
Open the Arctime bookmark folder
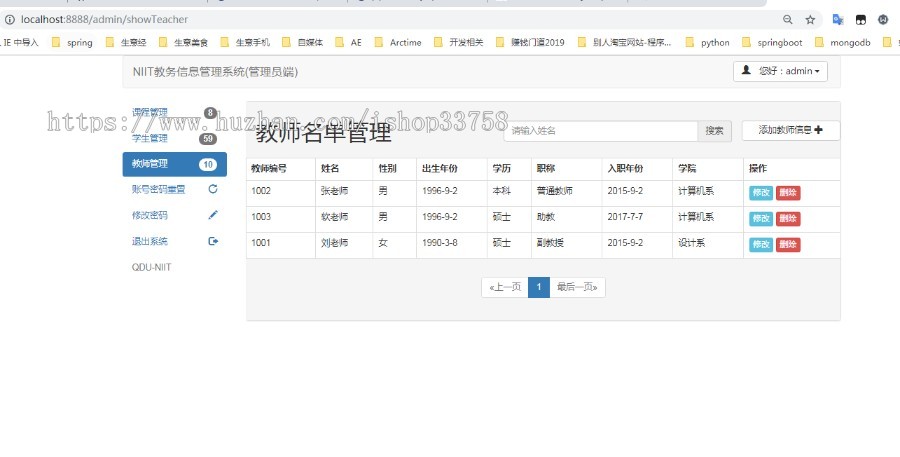coord(398,42)
